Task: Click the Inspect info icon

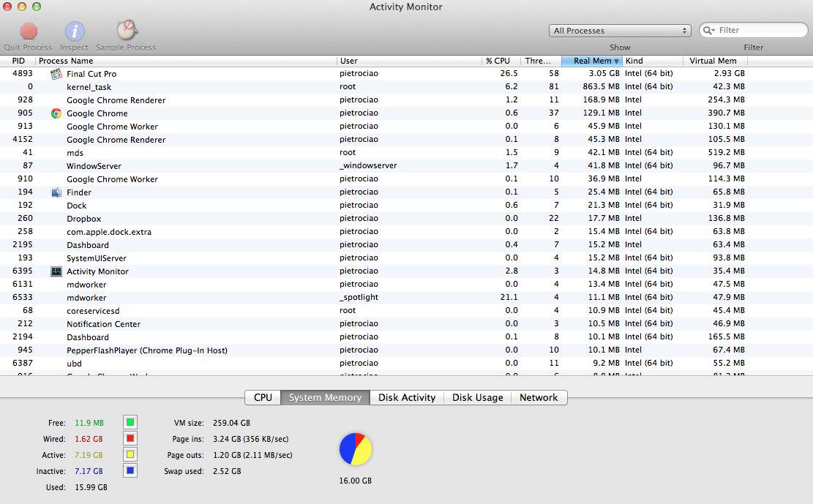Action: (x=75, y=31)
